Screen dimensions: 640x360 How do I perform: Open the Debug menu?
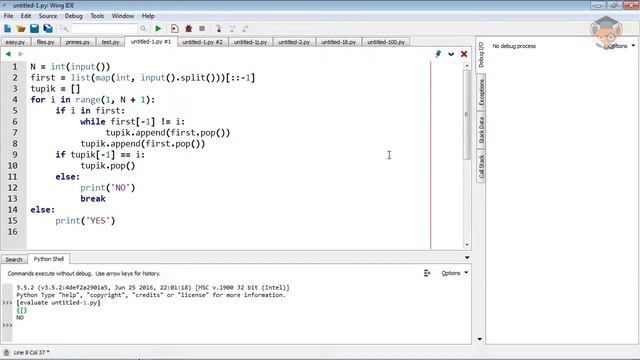coord(73,16)
